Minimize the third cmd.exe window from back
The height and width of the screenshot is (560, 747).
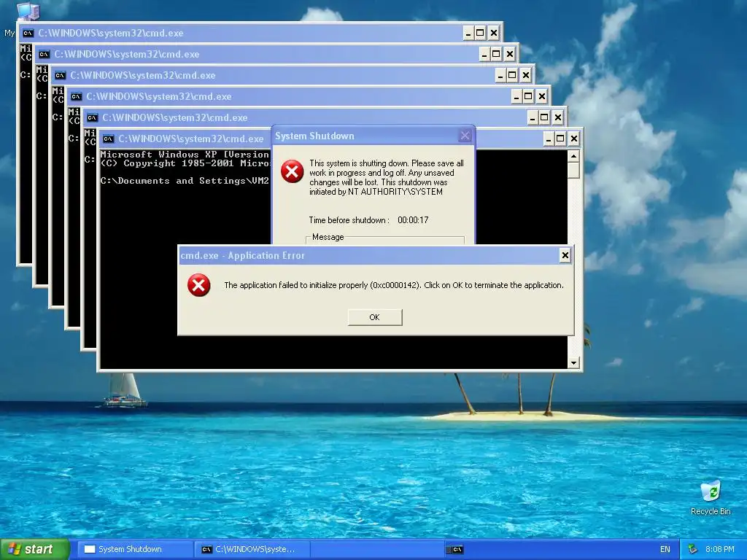500,75
